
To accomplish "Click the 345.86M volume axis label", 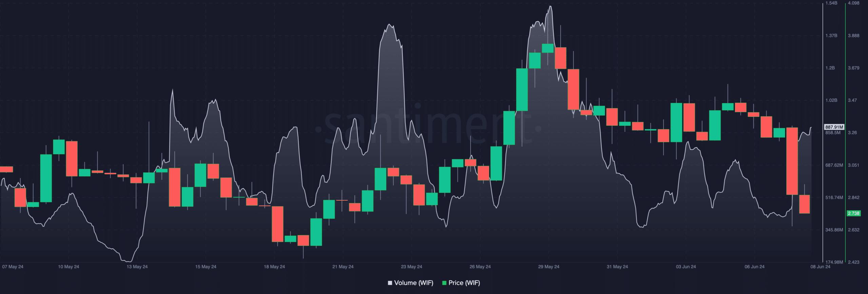I will pos(834,230).
